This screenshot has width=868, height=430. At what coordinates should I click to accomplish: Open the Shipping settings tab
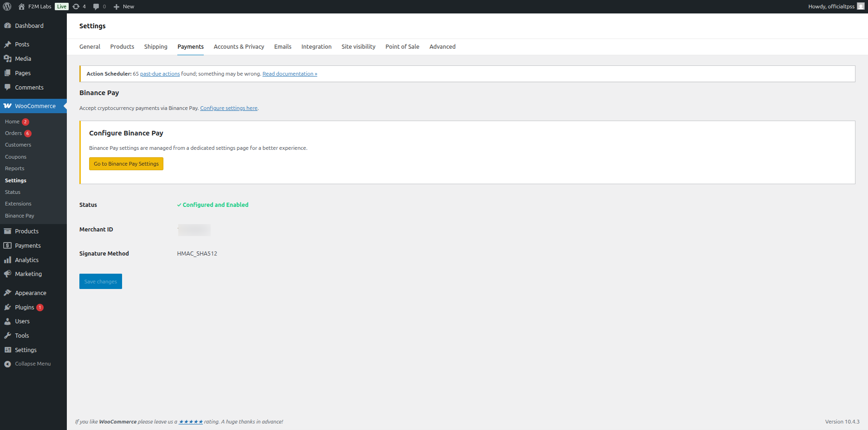point(155,47)
